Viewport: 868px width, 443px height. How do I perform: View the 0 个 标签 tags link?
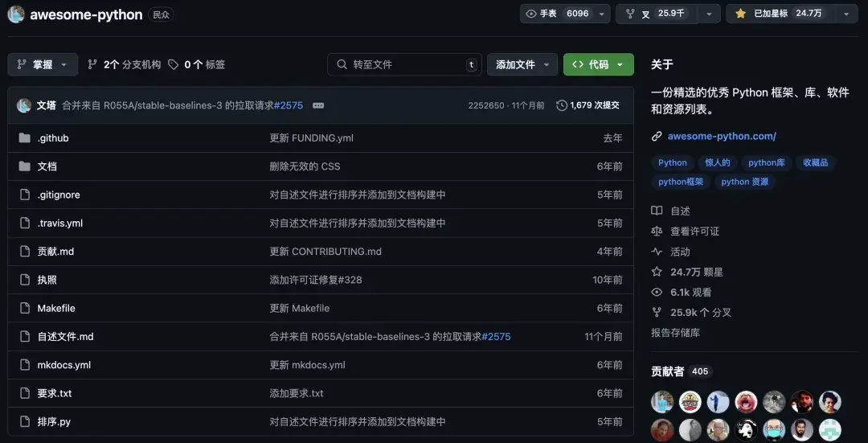click(197, 65)
